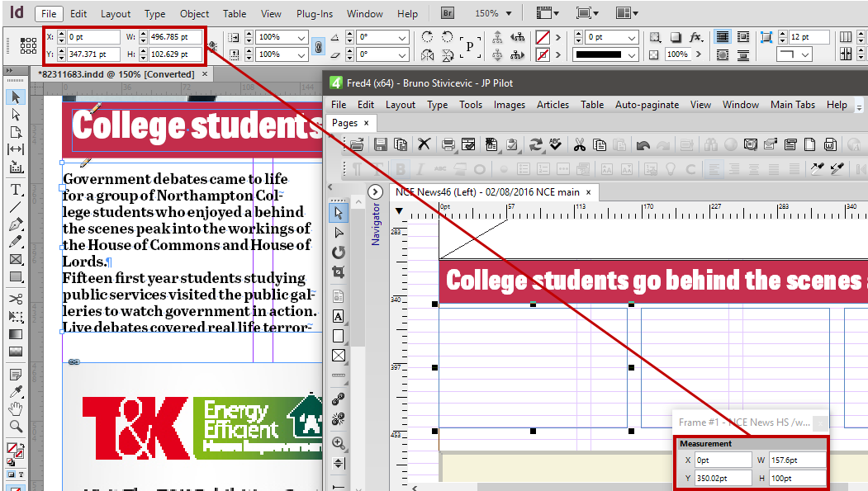Screen dimensions: 868x491
Task: Toggle show invisibles pilcrow in Fred4 toolbar
Action: click(357, 169)
